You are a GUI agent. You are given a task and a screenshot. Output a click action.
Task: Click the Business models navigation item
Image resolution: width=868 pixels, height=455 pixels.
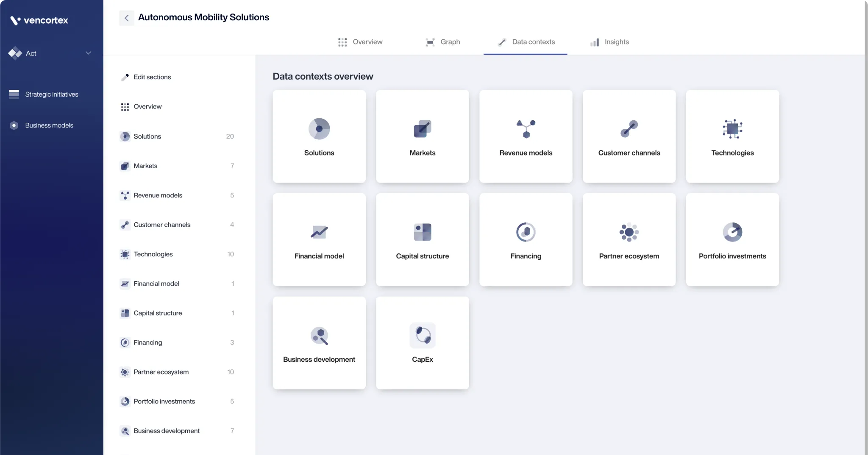[x=49, y=125]
